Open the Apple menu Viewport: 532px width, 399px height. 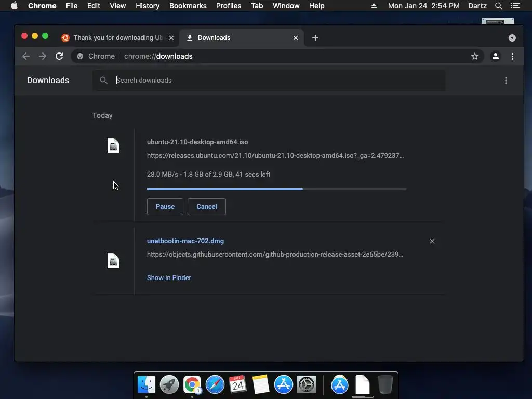pyautogui.click(x=14, y=6)
